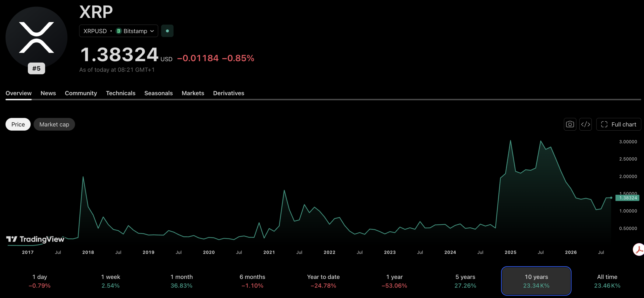Click the 2025 label on time axis
Image resolution: width=644 pixels, height=298 pixels.
click(x=510, y=252)
